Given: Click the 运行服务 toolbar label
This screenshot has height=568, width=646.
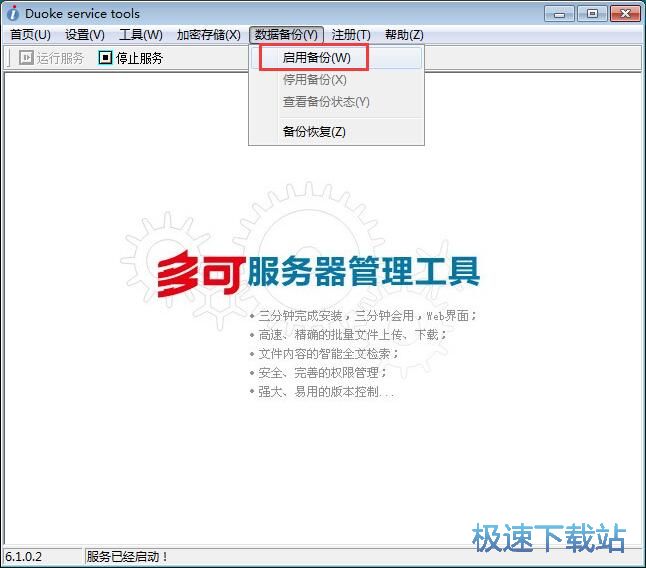Looking at the screenshot, I should 60,58.
